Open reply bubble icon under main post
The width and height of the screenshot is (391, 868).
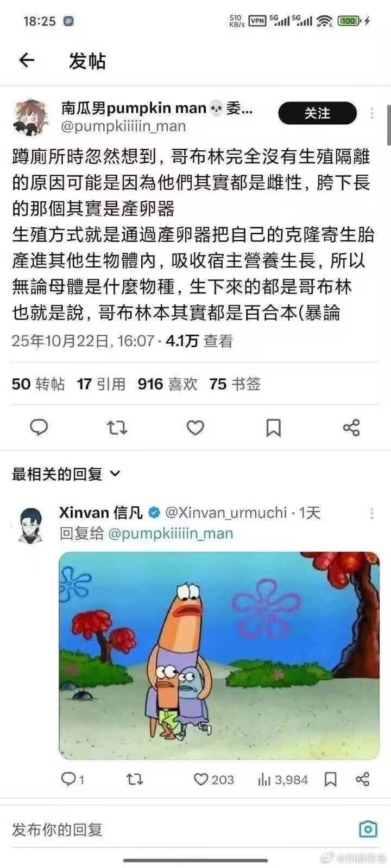pos(39,427)
